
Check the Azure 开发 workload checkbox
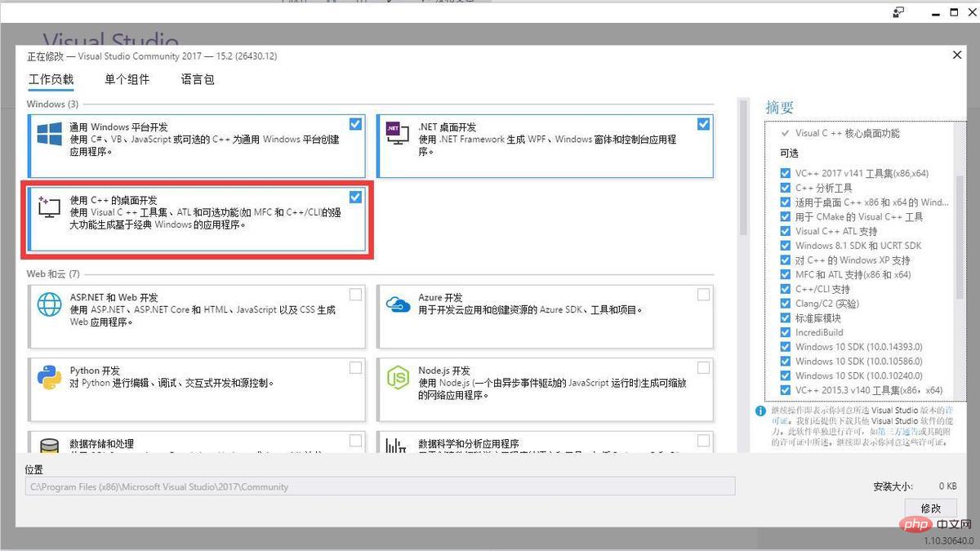point(704,295)
